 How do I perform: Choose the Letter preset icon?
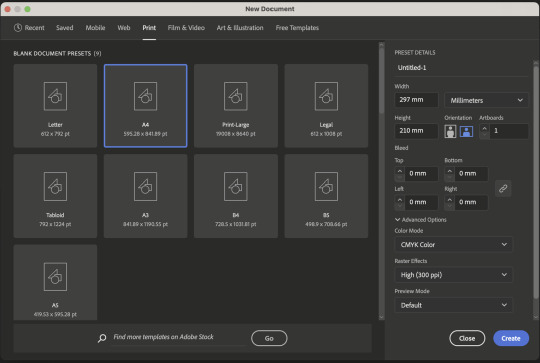[55, 96]
